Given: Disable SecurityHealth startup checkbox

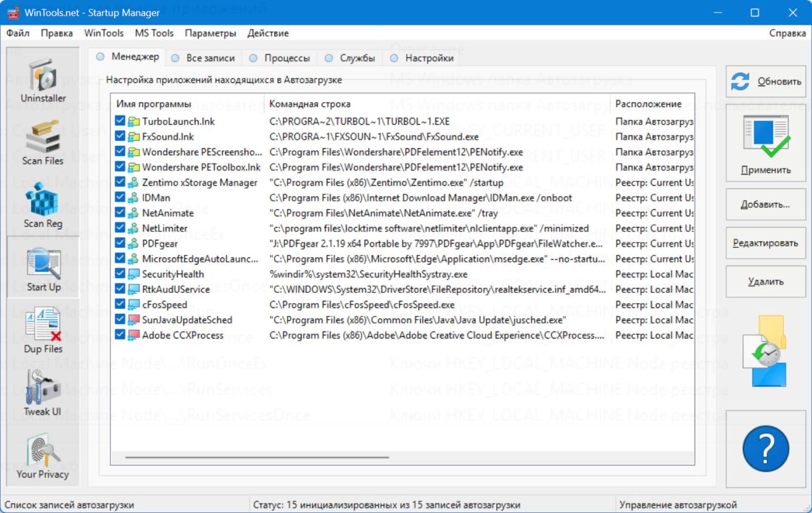Looking at the screenshot, I should coord(120,274).
